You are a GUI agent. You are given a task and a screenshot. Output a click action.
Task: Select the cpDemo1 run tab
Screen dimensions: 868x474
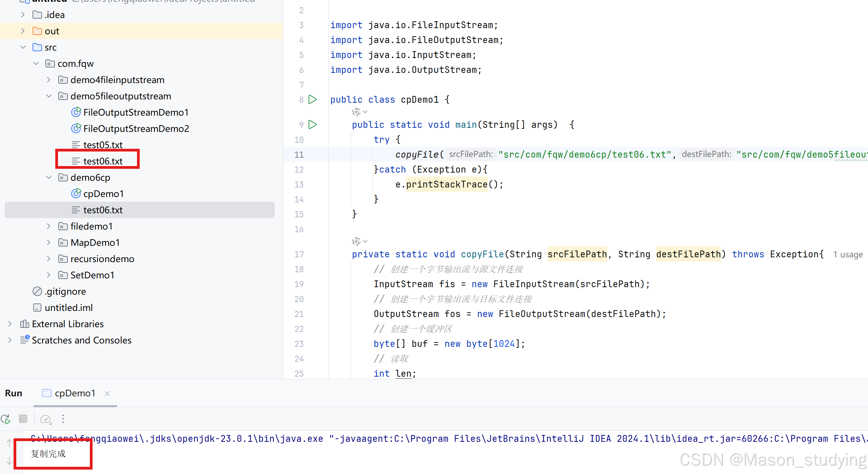pyautogui.click(x=75, y=393)
